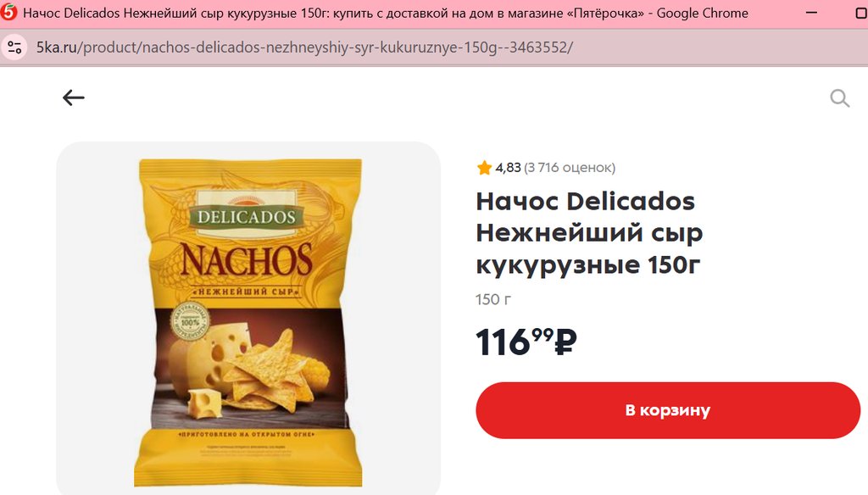Go back using the left arrow icon
Viewport: 868px width, 495px height.
coord(73,98)
